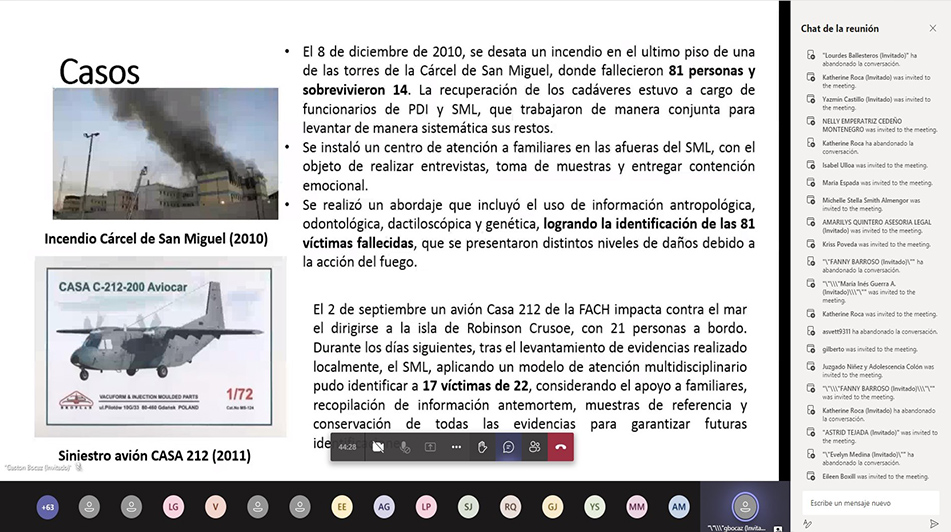Click system icon beside Maria Espada message
951x532 pixels.
pyautogui.click(x=811, y=183)
